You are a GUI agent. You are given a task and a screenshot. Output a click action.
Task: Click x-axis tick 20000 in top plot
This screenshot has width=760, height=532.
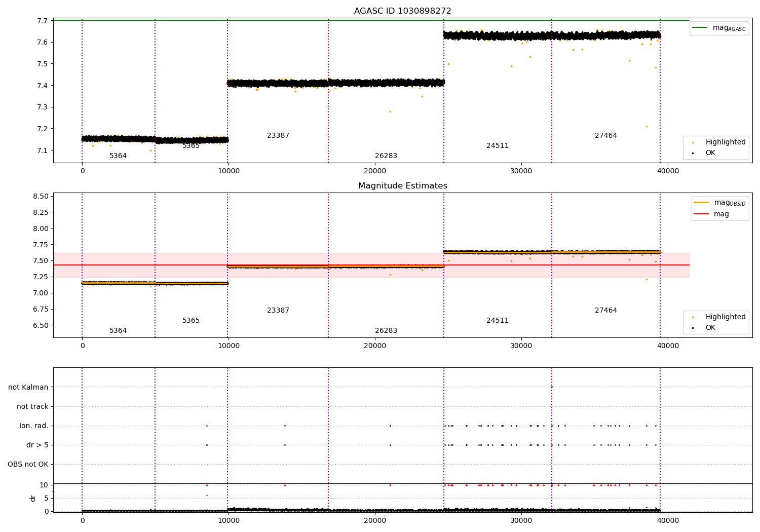click(375, 171)
